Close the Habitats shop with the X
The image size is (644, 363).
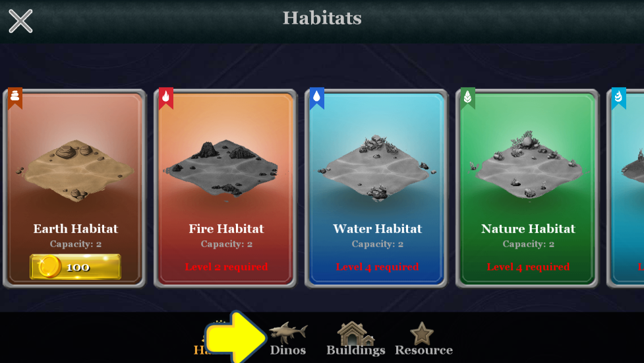pos(20,21)
